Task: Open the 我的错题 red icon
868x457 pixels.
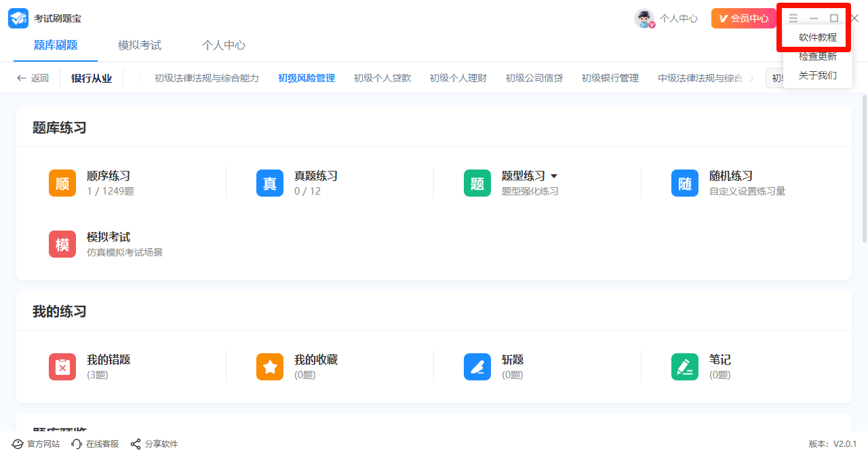Action: [62, 367]
